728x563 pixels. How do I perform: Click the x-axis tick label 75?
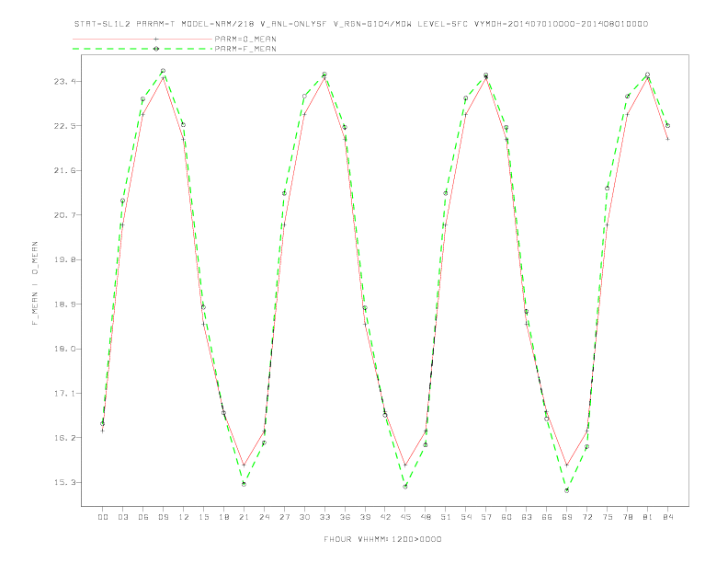click(608, 517)
